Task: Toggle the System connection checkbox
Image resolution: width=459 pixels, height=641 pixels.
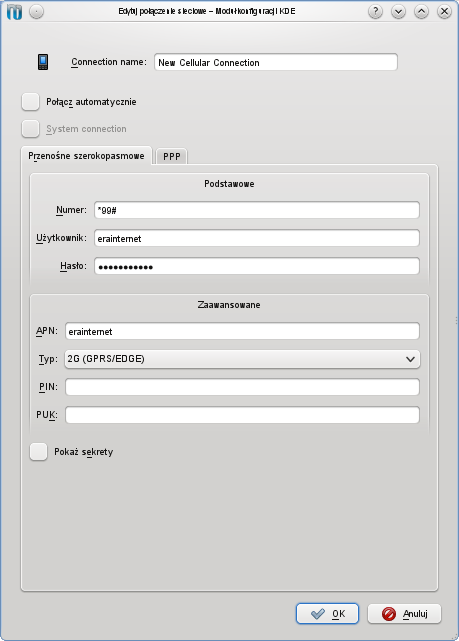Action: pos(31,129)
